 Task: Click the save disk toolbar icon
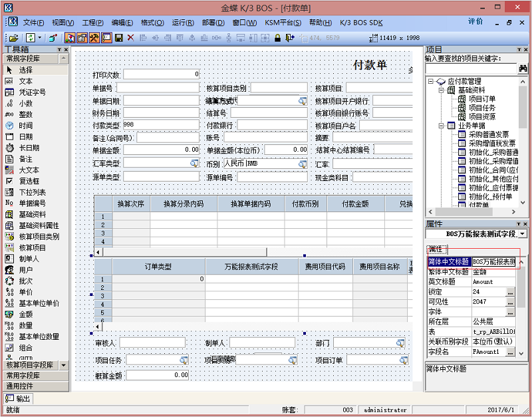click(x=119, y=38)
